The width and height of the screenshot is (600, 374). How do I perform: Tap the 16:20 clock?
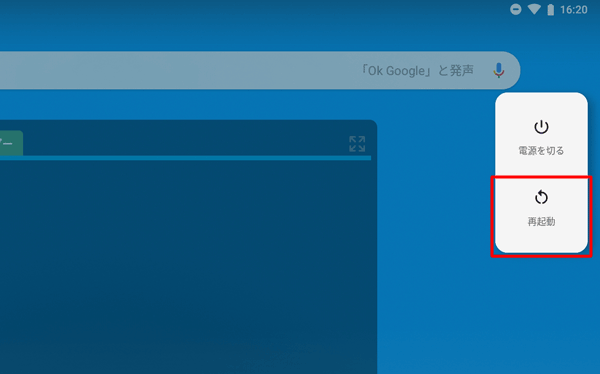pyautogui.click(x=574, y=10)
